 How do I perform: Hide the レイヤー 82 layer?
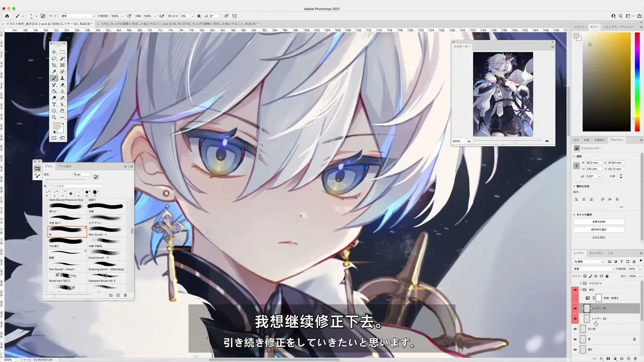point(575,319)
